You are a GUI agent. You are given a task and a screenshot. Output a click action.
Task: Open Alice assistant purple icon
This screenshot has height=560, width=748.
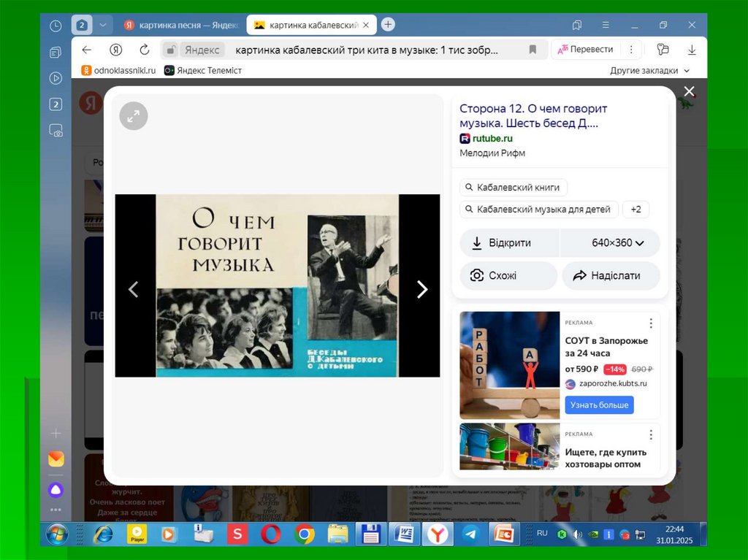tap(56, 490)
